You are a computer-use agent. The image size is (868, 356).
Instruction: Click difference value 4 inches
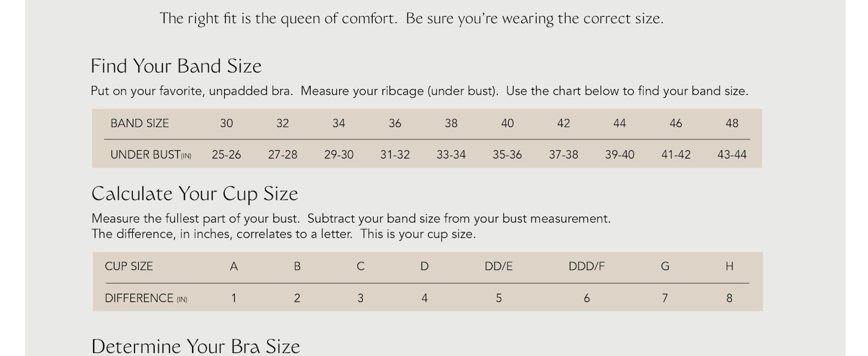[x=425, y=298]
